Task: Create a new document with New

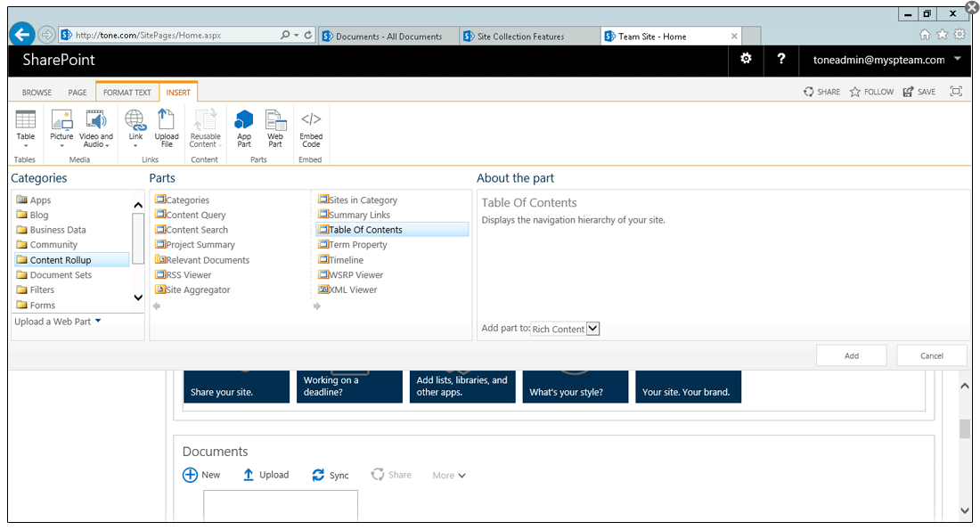Action: [x=201, y=475]
